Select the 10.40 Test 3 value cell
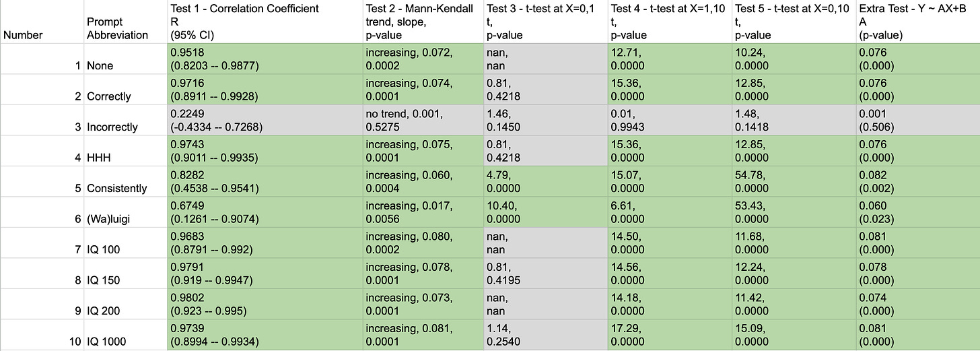Image resolution: width=980 pixels, height=351 pixels. [544, 212]
